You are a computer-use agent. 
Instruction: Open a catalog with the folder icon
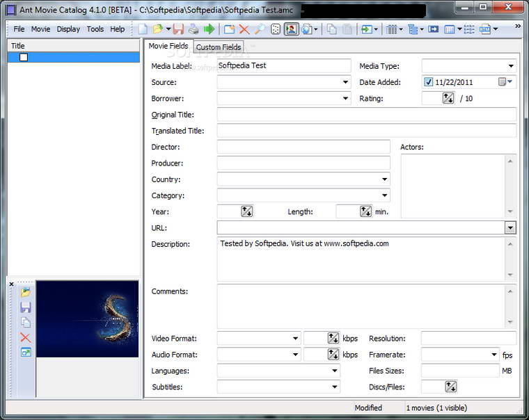[x=157, y=29]
